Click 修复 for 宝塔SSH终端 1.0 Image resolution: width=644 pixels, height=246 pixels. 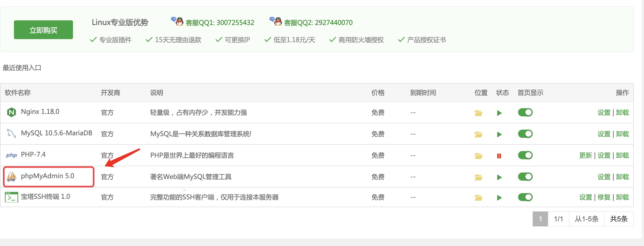[x=604, y=197]
